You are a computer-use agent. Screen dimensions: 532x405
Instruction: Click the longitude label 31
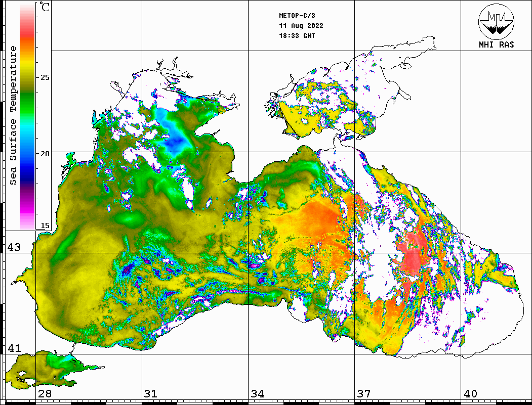tap(151, 394)
